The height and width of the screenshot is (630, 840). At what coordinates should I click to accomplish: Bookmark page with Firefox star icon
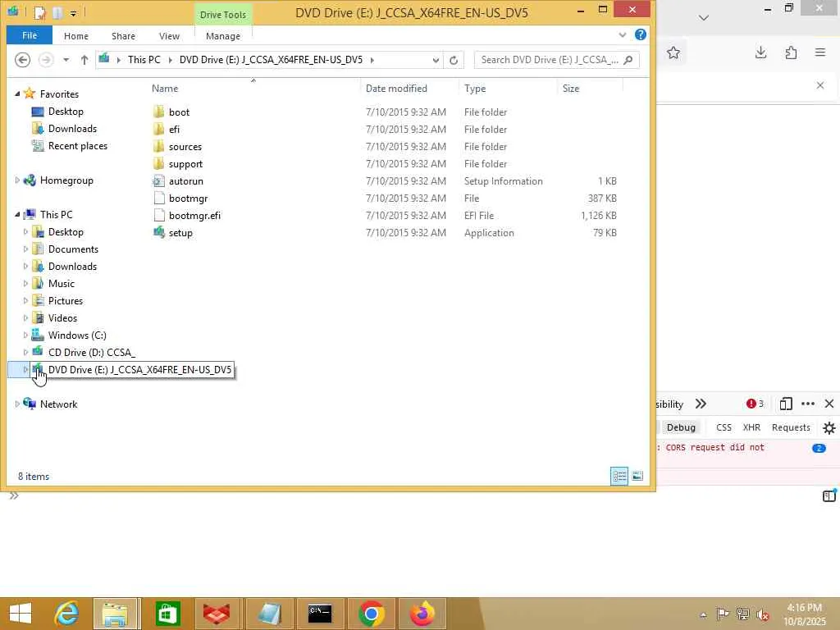673,52
